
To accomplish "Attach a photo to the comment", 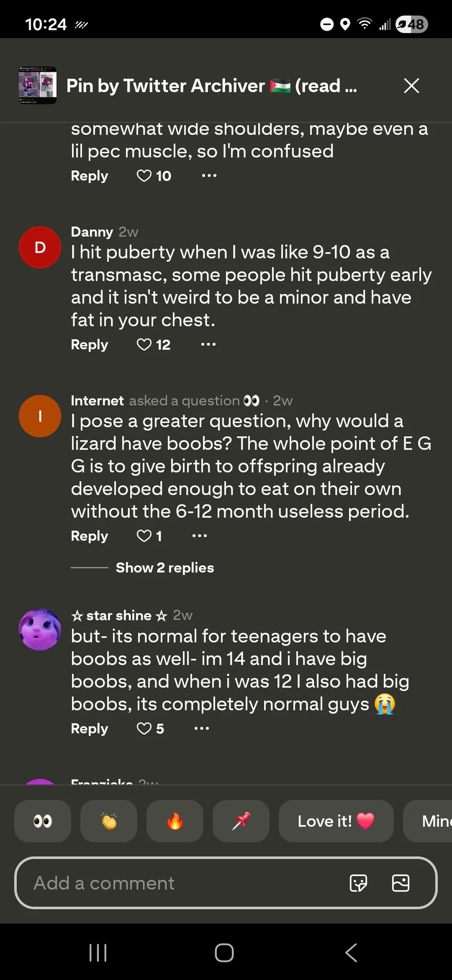I will tap(400, 883).
